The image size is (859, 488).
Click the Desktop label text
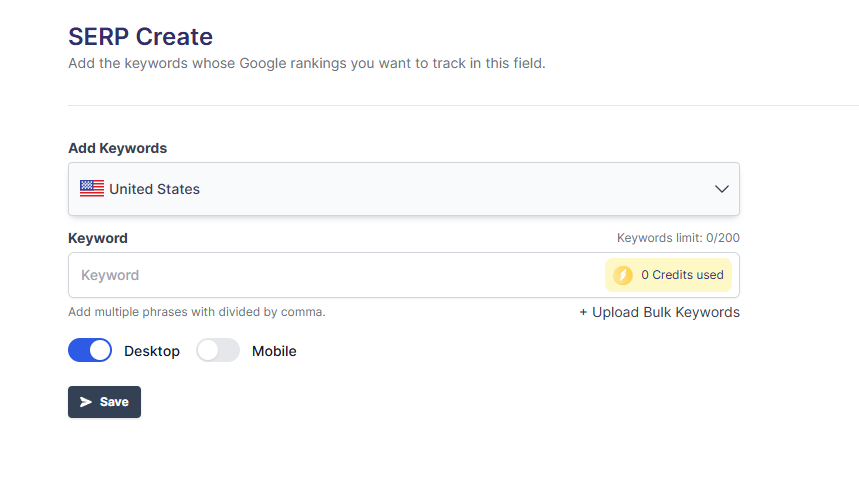coord(152,351)
